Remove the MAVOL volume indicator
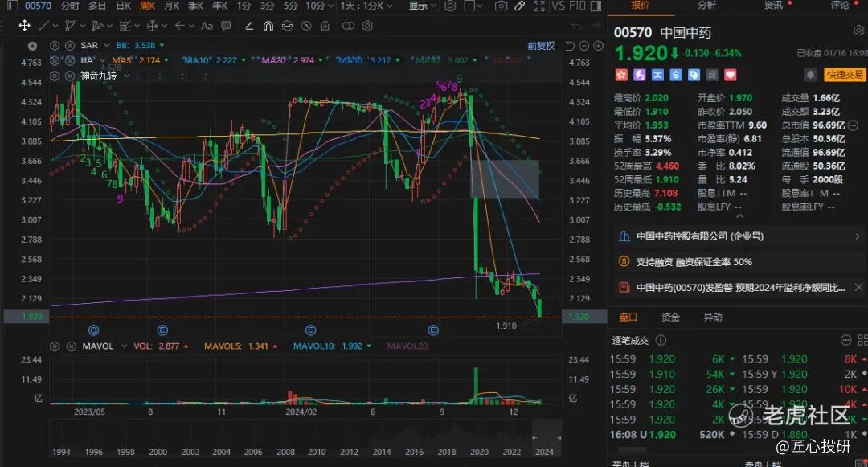This screenshot has width=868, height=467. point(72,346)
